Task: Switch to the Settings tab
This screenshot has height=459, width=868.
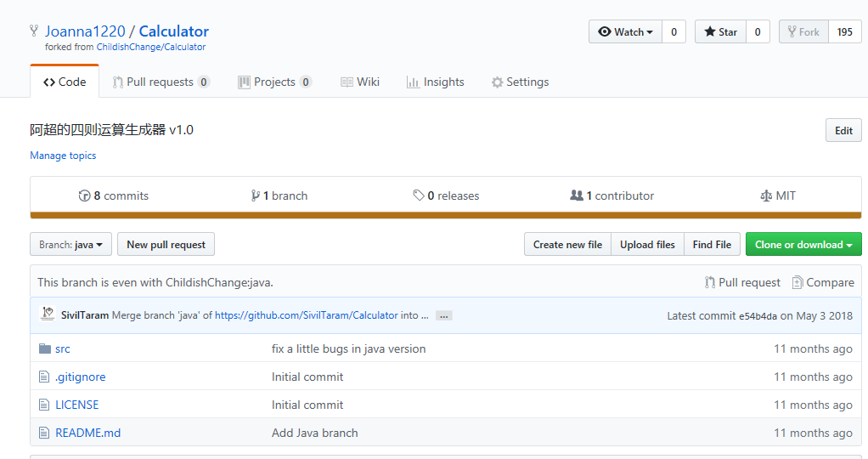Action: point(521,82)
